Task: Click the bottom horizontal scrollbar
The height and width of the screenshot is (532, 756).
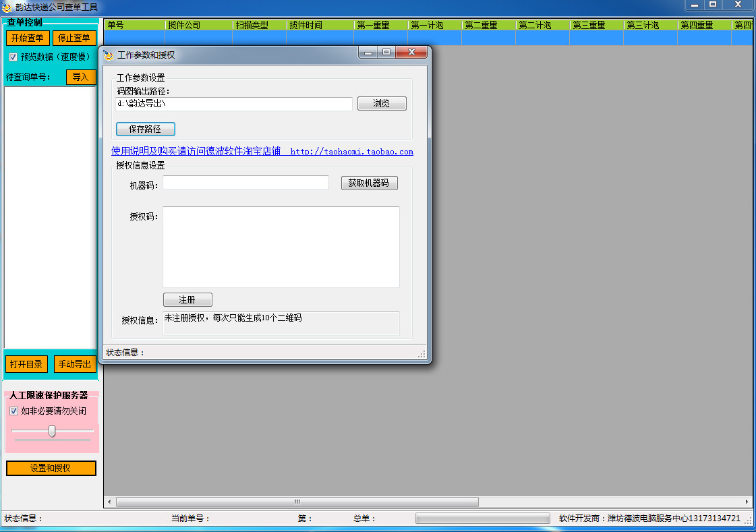Action: (x=297, y=502)
